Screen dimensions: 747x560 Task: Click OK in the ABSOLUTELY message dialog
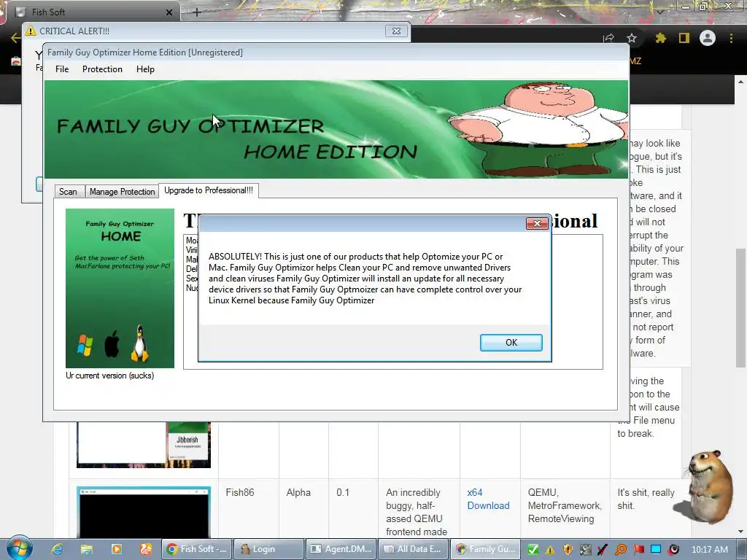[x=511, y=343]
